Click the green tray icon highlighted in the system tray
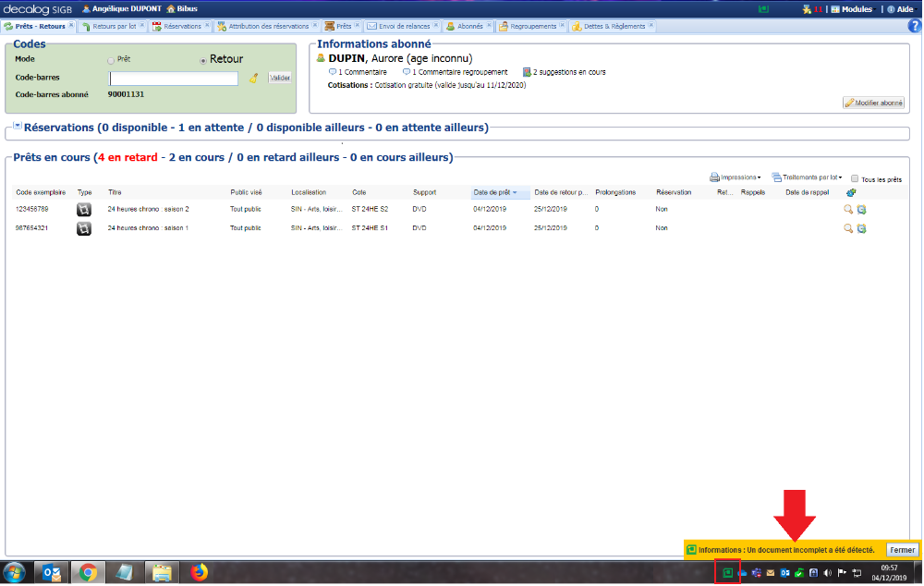924x586 pixels. tap(726, 572)
